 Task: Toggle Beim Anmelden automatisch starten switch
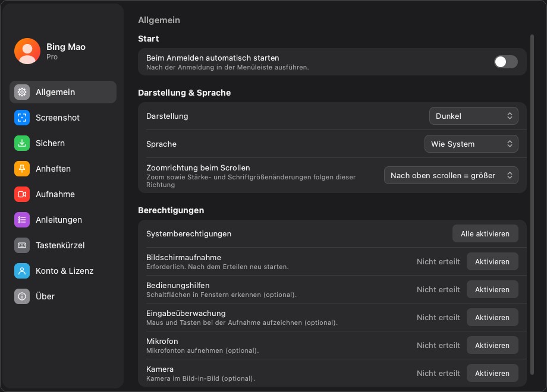pyautogui.click(x=506, y=62)
